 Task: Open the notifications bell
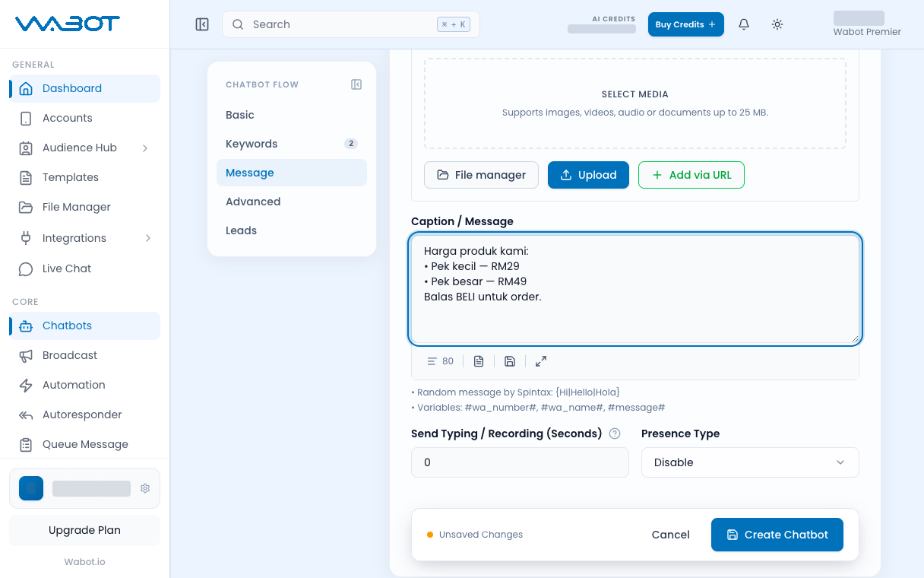(x=744, y=24)
